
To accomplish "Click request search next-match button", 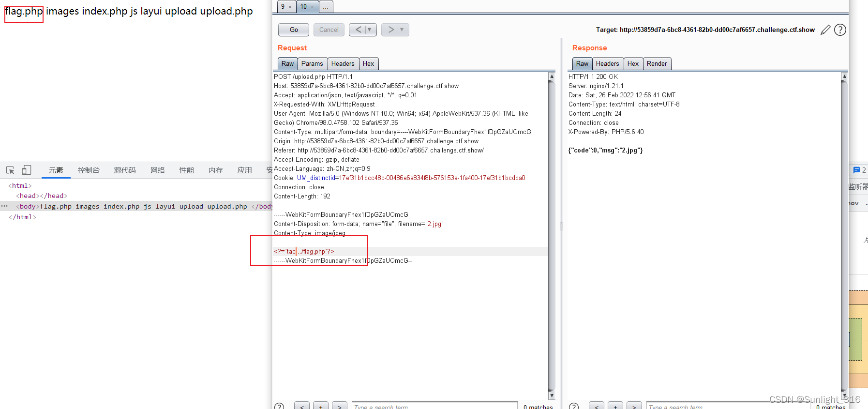I will tap(340, 406).
